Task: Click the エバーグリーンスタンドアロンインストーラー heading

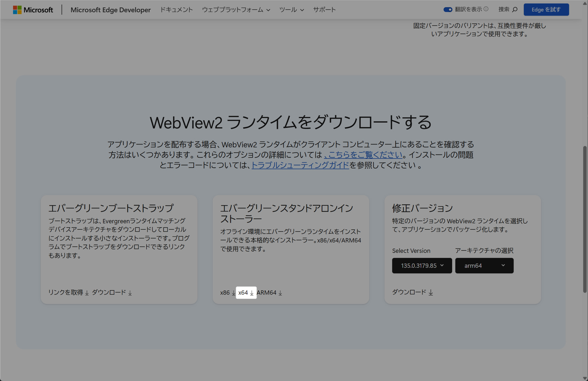Action: coord(287,213)
